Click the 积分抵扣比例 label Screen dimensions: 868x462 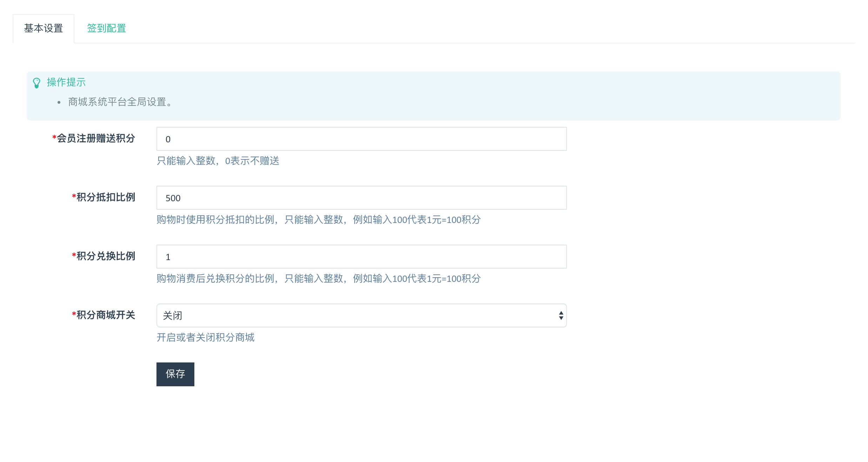[x=106, y=197]
